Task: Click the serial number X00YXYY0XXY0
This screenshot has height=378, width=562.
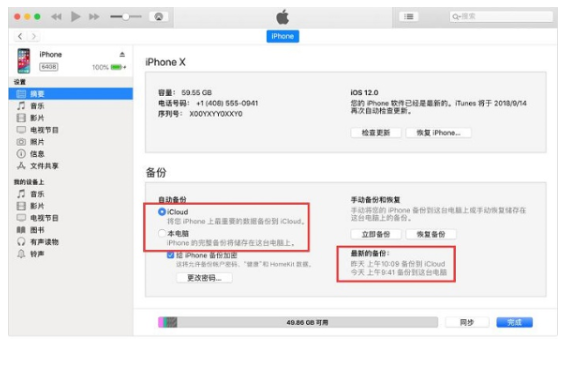Action: [216, 114]
